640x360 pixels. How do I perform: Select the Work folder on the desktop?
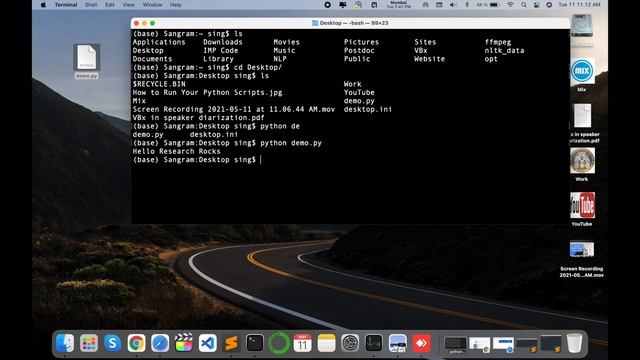click(582, 164)
